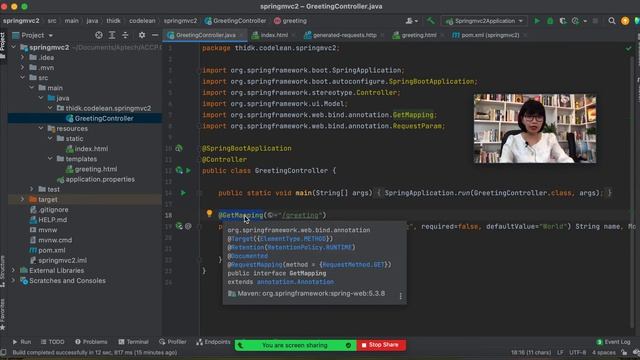Select HELP.md file in tree

pyautogui.click(x=48, y=220)
